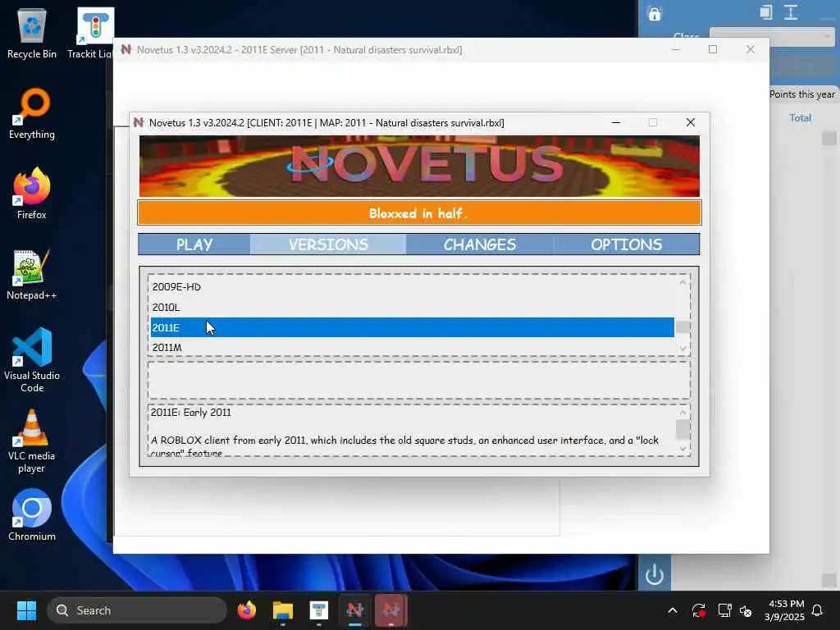Viewport: 840px width, 630px height.
Task: Close the Novetus 2011E Server window
Action: (x=750, y=49)
